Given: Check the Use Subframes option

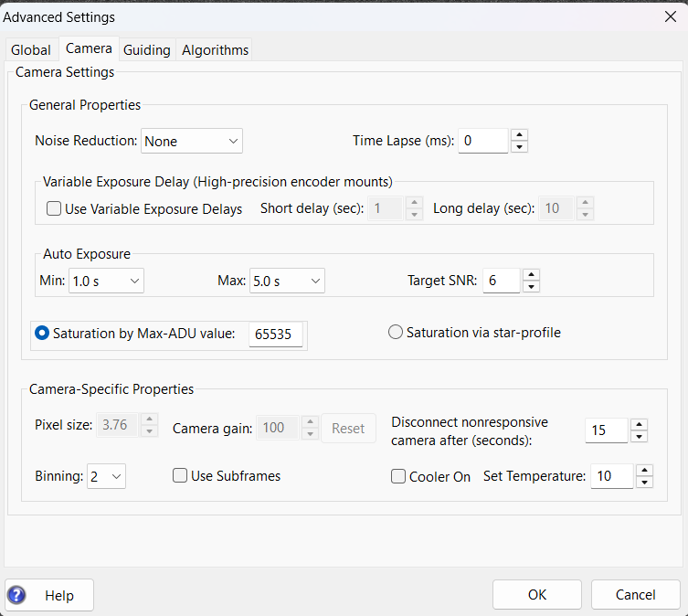Looking at the screenshot, I should (180, 475).
